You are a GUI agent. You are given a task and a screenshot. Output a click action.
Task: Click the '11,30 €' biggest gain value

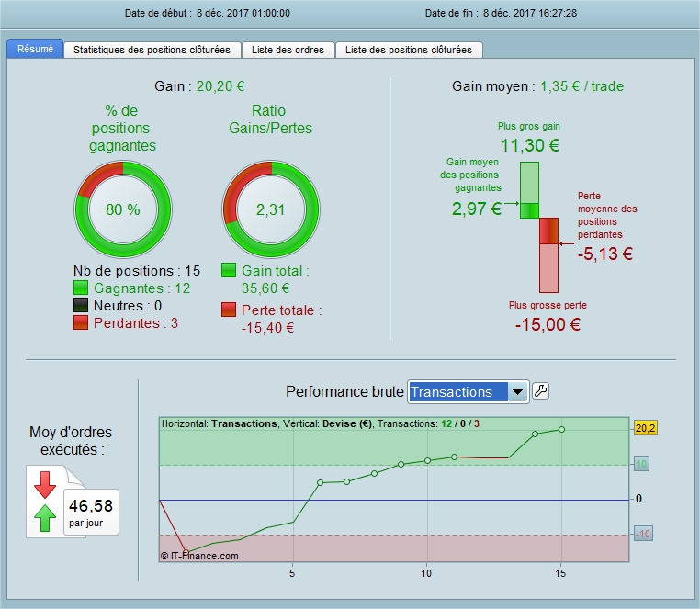click(x=529, y=145)
